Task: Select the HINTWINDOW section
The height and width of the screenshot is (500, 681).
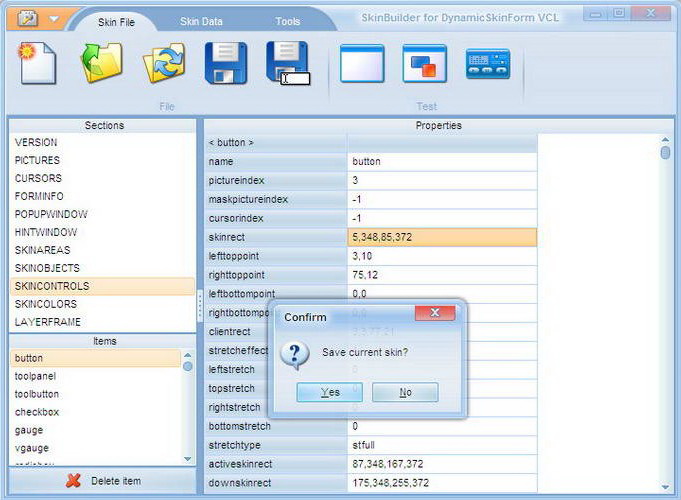Action: click(x=102, y=232)
